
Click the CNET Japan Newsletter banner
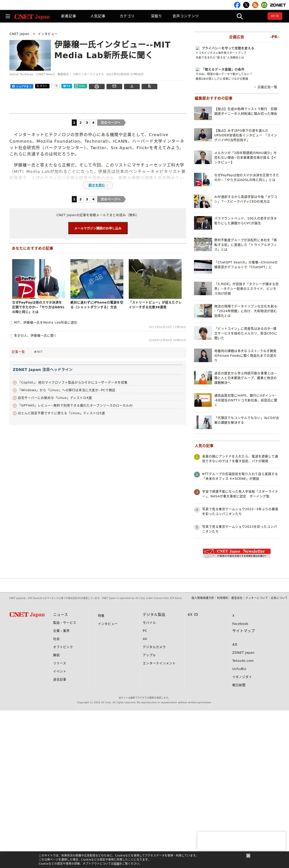[237, 553]
